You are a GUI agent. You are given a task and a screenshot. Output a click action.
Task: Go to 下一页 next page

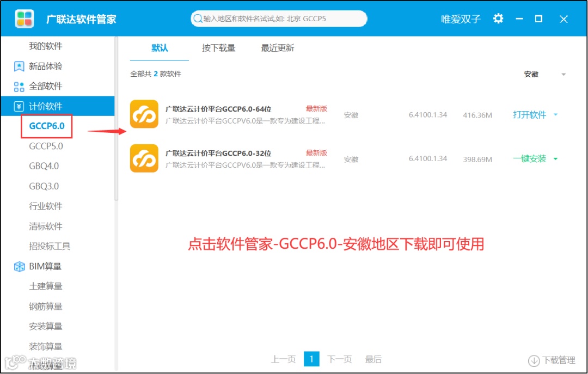[x=340, y=359]
